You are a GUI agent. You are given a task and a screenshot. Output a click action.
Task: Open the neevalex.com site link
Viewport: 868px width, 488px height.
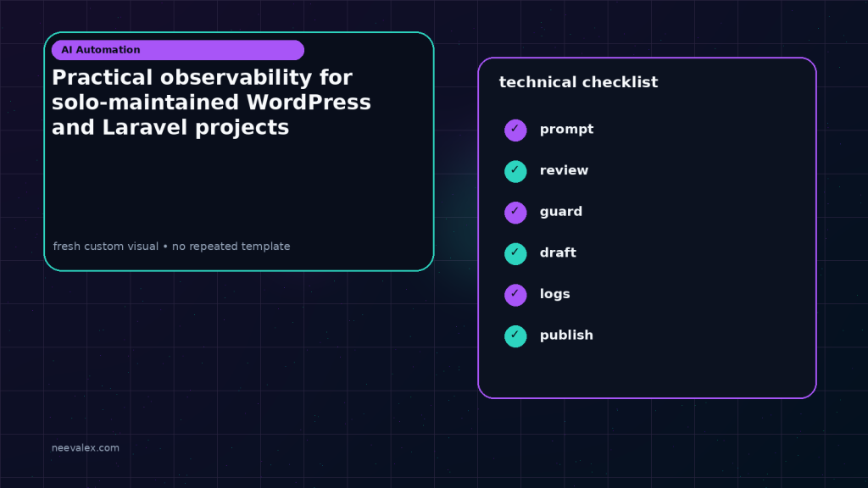[x=86, y=447]
